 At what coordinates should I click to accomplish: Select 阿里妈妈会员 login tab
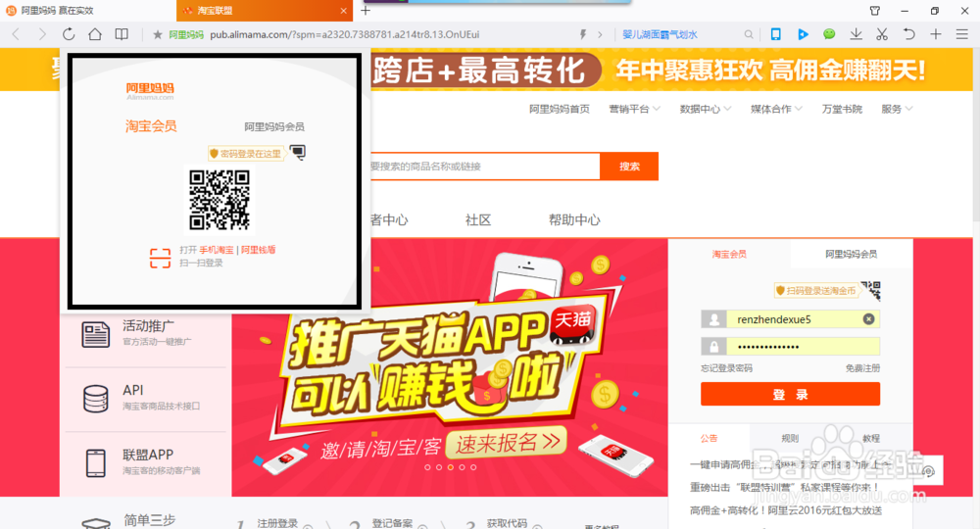pyautogui.click(x=852, y=254)
